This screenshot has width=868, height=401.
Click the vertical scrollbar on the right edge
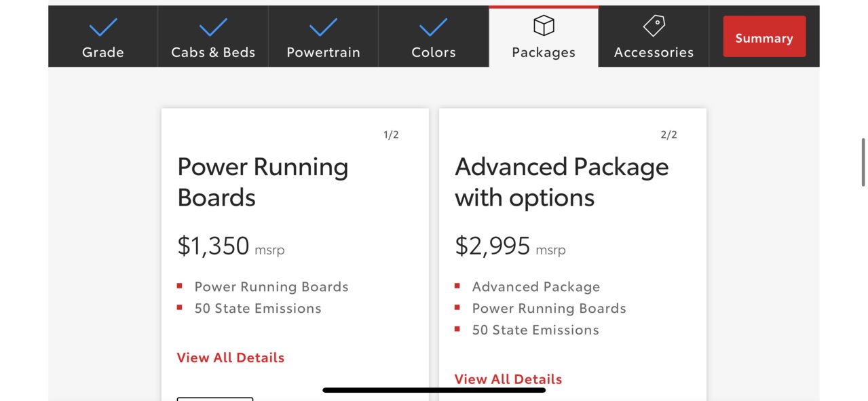pyautogui.click(x=863, y=162)
